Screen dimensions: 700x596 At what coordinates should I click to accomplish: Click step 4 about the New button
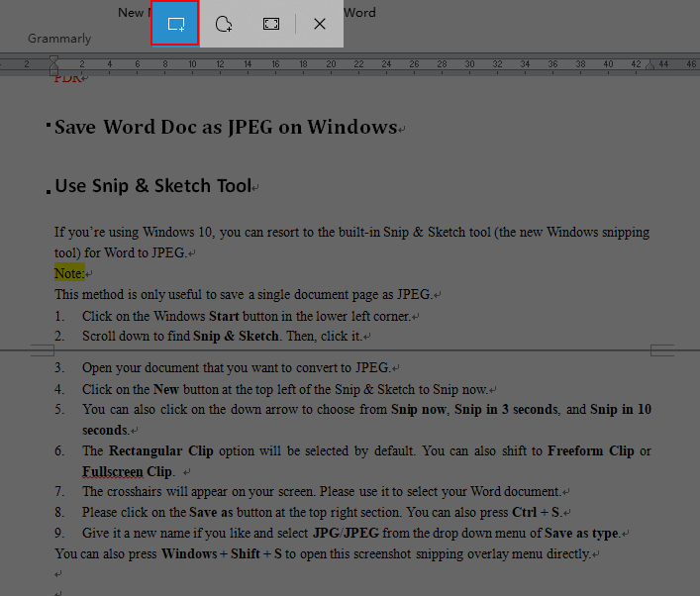click(x=285, y=389)
